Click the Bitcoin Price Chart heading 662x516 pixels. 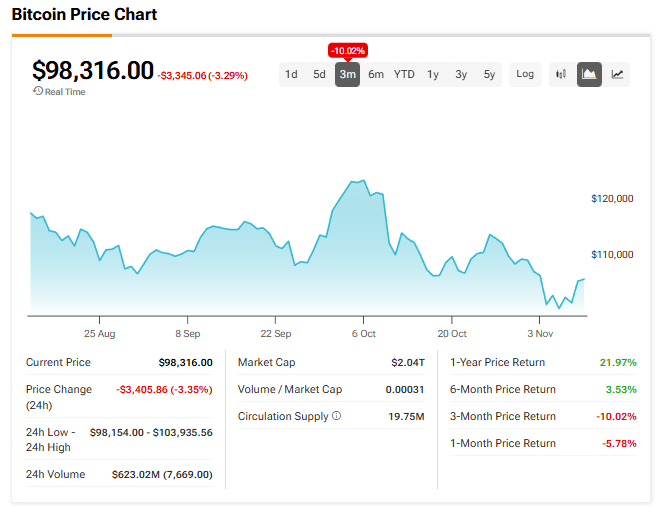point(84,14)
